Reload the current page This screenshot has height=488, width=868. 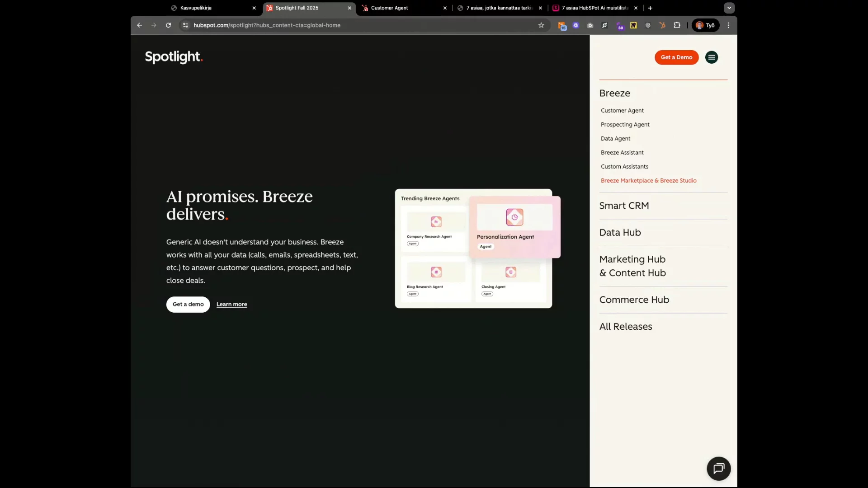[x=168, y=25]
